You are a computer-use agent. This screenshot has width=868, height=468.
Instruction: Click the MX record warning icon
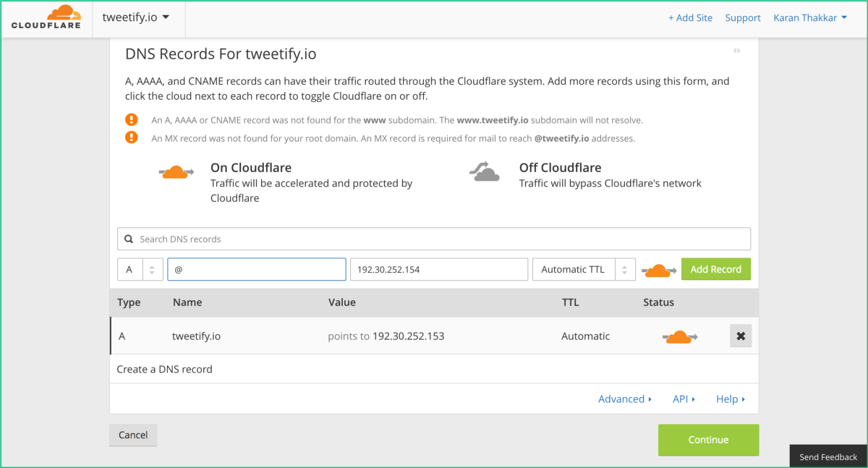click(x=131, y=137)
